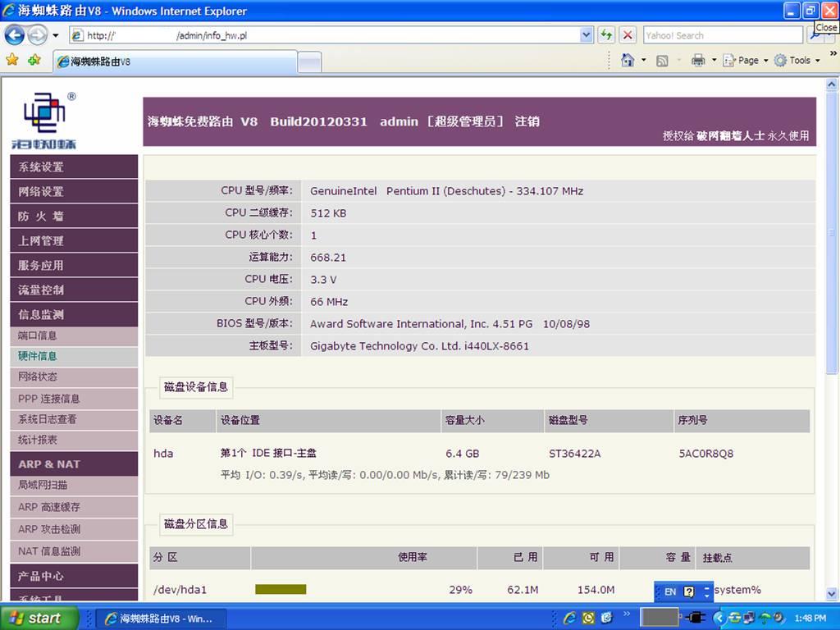
Task: Expand the 产品中心 sidebar menu
Action: [74, 576]
